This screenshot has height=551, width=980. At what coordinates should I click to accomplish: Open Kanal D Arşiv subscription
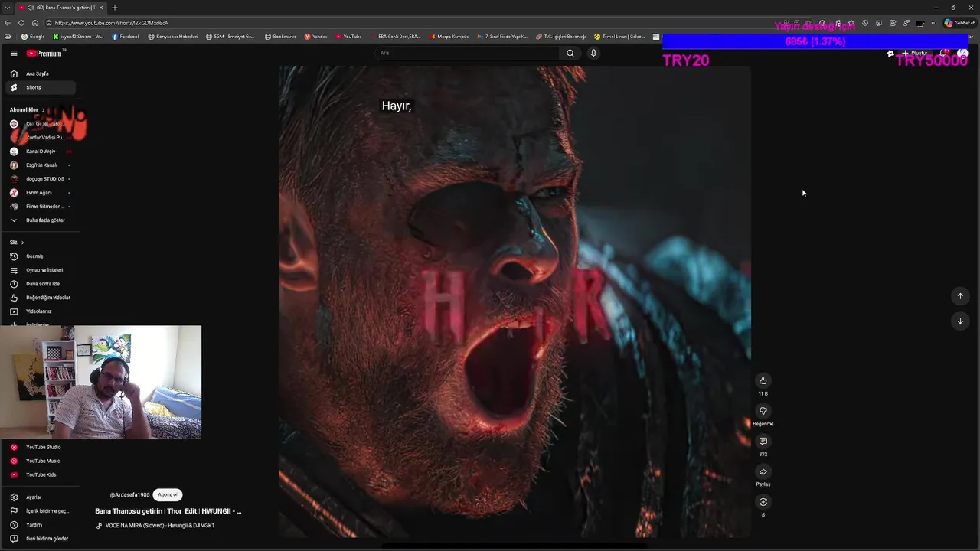pos(40,152)
